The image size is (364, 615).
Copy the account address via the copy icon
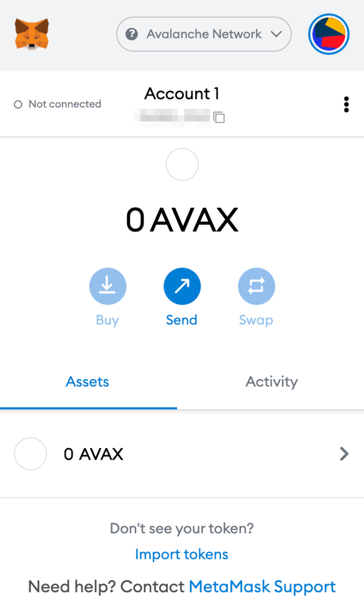[x=219, y=117]
